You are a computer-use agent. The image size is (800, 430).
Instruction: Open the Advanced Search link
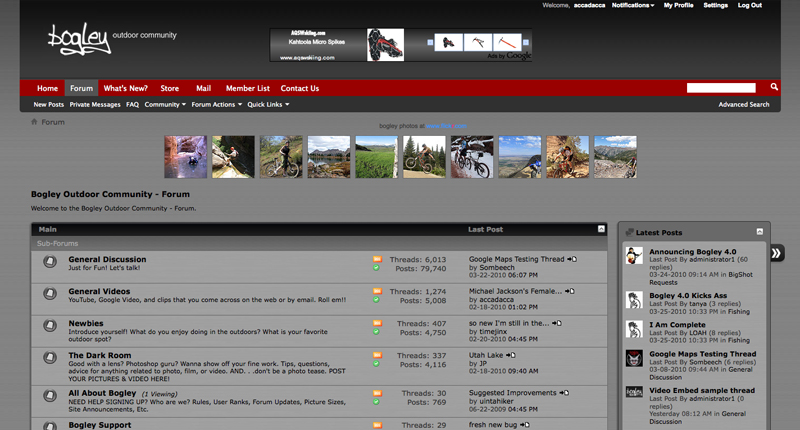pyautogui.click(x=743, y=104)
